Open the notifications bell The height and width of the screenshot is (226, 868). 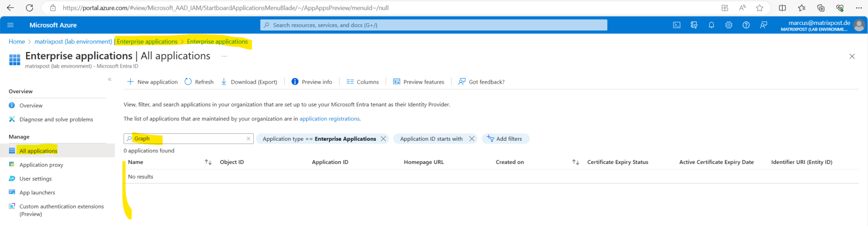(711, 25)
